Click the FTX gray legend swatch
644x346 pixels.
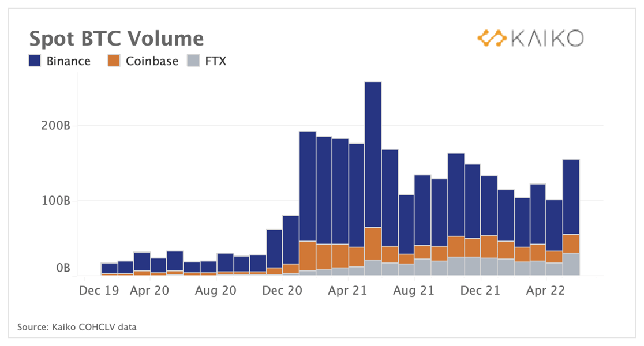(x=193, y=61)
